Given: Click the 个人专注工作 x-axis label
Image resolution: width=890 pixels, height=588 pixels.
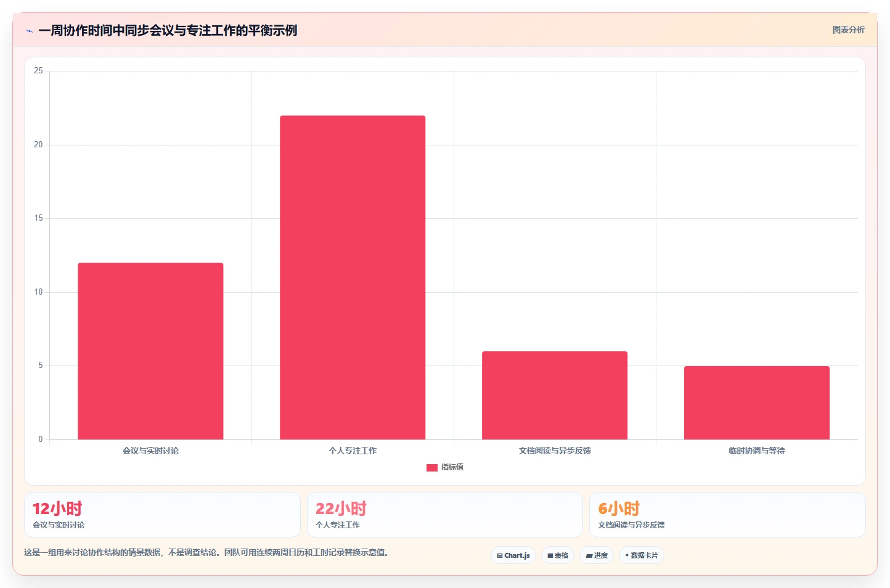Looking at the screenshot, I should (x=353, y=451).
